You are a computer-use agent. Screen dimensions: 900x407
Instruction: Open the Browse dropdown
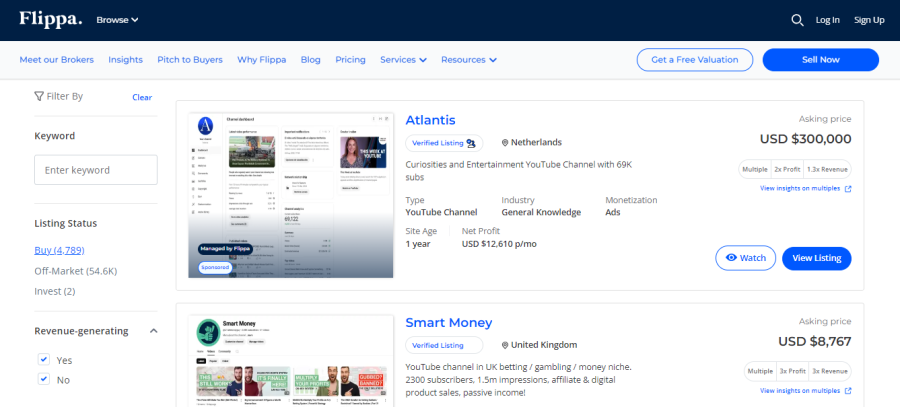117,20
